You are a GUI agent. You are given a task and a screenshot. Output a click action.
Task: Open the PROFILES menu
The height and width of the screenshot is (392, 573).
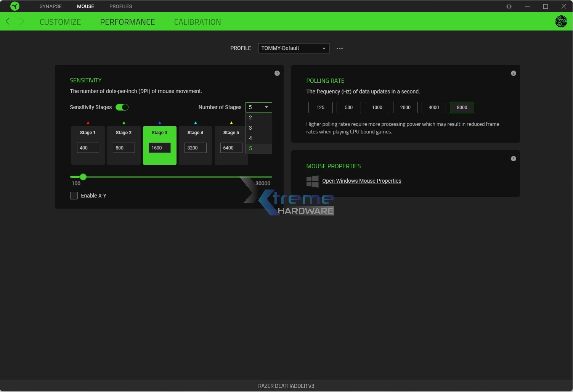(120, 6)
